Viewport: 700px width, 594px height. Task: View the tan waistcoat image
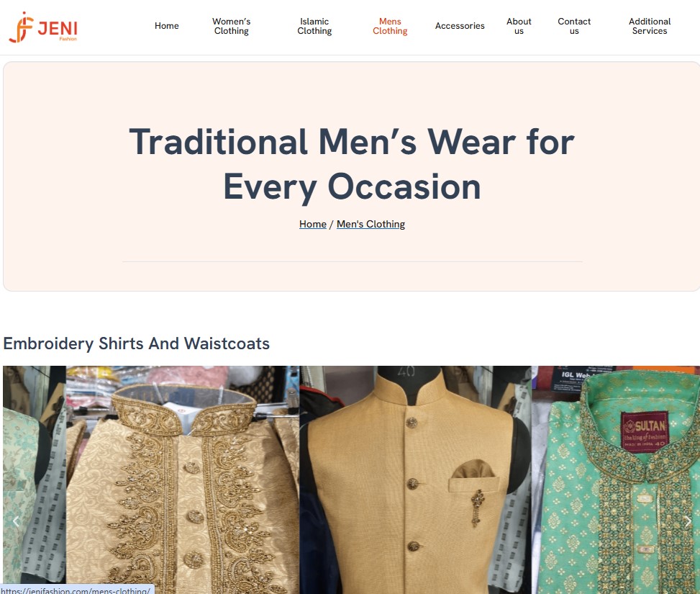coord(415,480)
